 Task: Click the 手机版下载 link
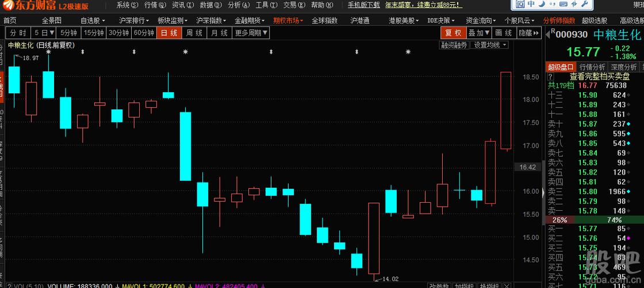pos(364,5)
